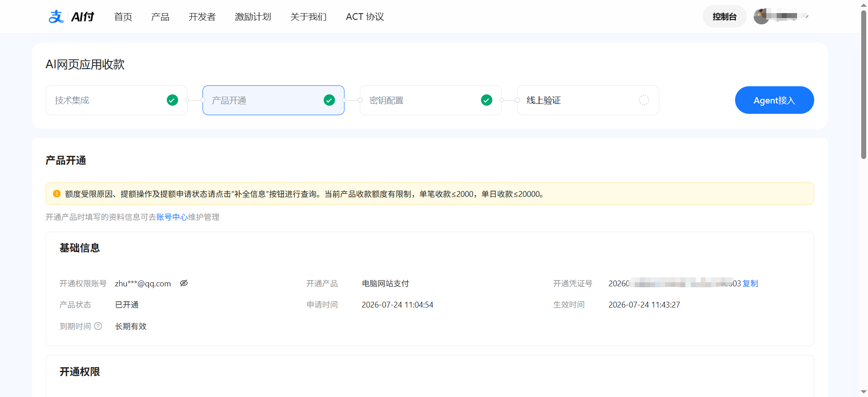Toggle visibility of the masked account email
This screenshot has width=868, height=397.
184,283
